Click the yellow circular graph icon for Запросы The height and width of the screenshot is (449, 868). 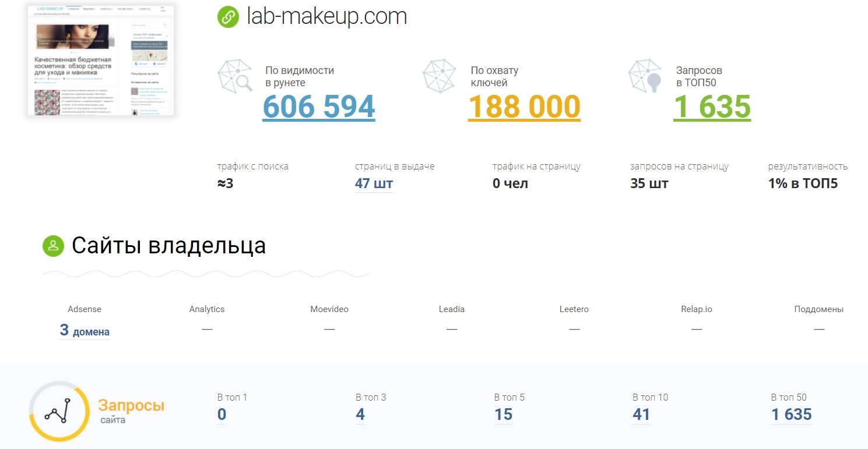coord(59,411)
